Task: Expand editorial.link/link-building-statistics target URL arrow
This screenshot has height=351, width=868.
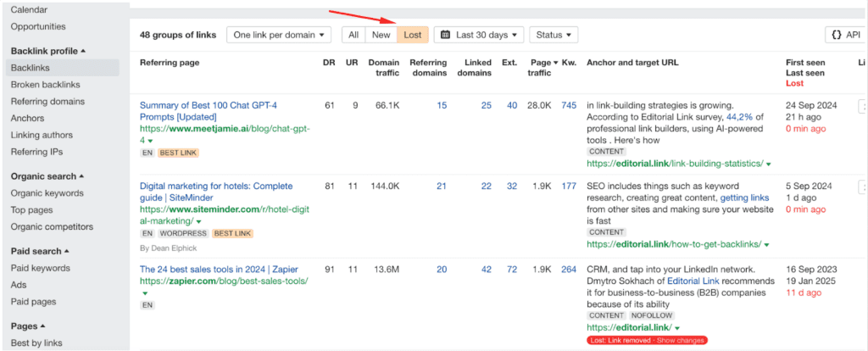Action: click(x=768, y=164)
